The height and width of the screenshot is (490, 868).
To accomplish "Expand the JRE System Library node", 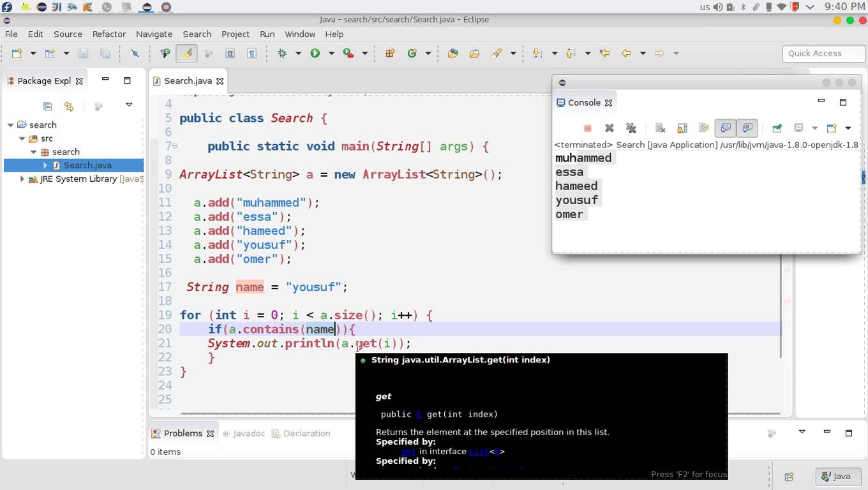I will (22, 179).
